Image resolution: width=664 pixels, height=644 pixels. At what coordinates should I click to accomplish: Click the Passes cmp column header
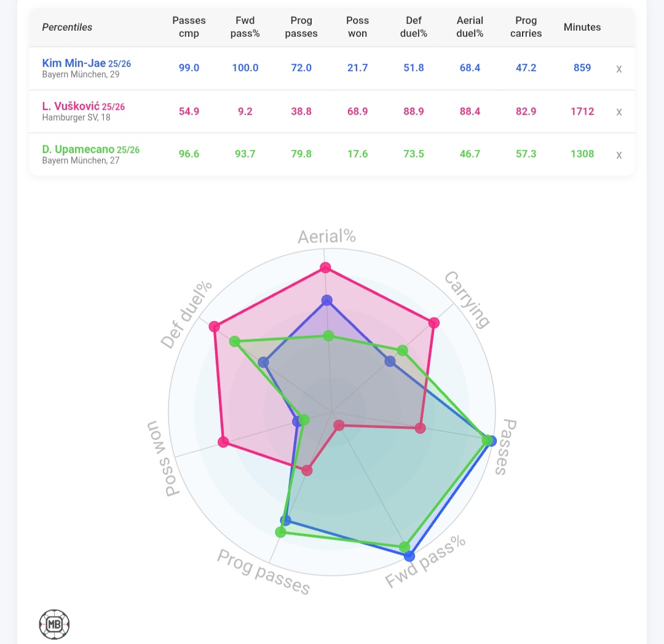click(189, 27)
